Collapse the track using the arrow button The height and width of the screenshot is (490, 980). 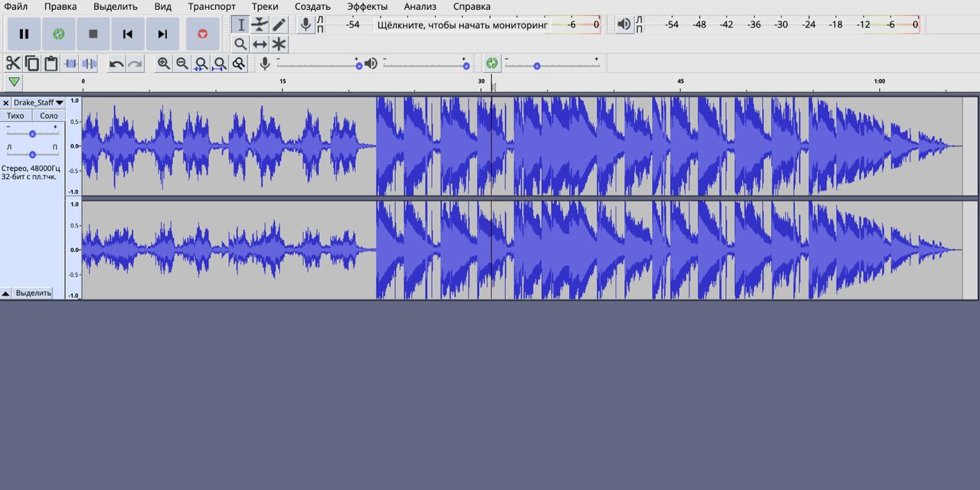5,293
